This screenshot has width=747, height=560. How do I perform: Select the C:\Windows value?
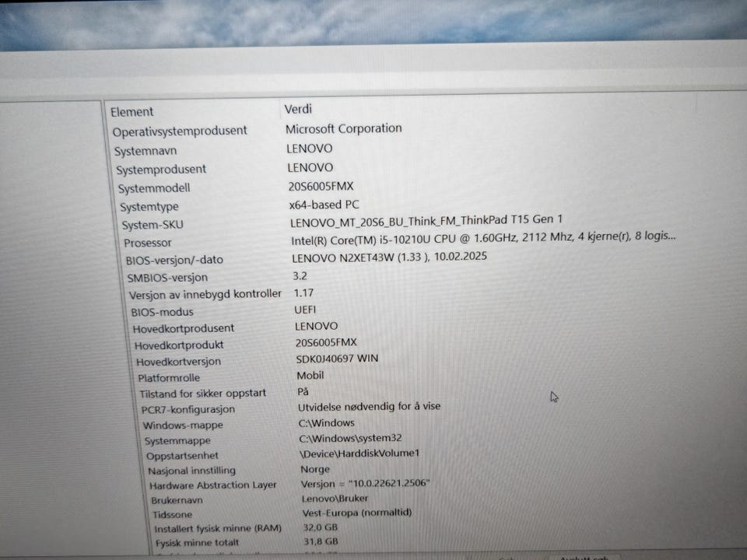326,423
